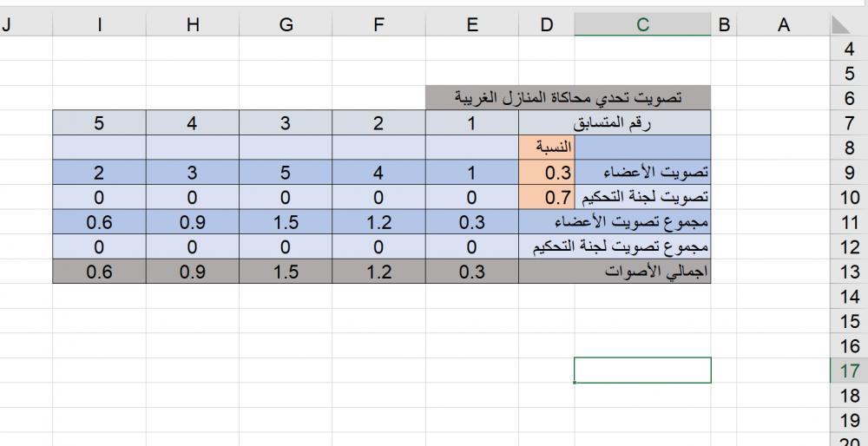The height and width of the screenshot is (446, 868).
Task: Click the اجمالي الأصوات total row label
Action: [615, 272]
